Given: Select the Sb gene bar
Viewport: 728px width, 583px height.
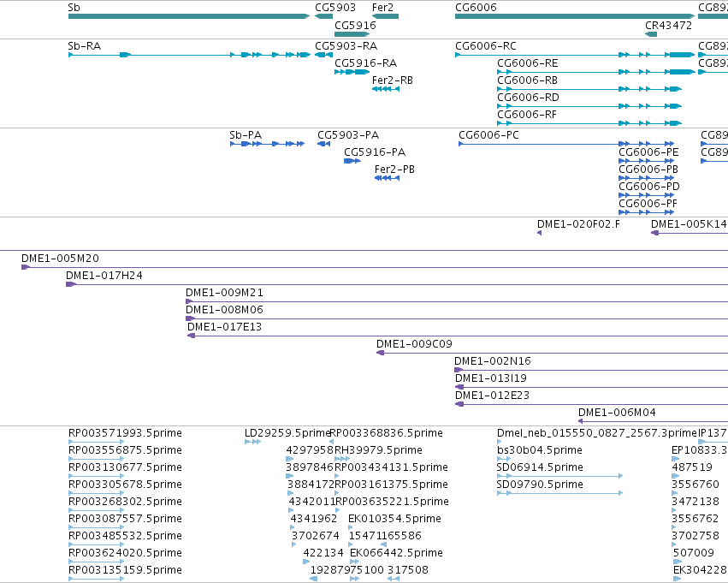Looking at the screenshot, I should click(x=189, y=16).
